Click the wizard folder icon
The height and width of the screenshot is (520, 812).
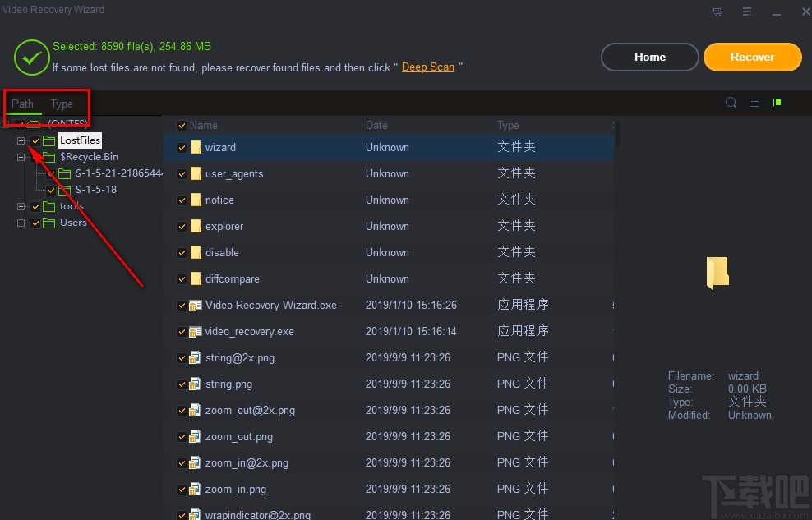[x=196, y=148]
